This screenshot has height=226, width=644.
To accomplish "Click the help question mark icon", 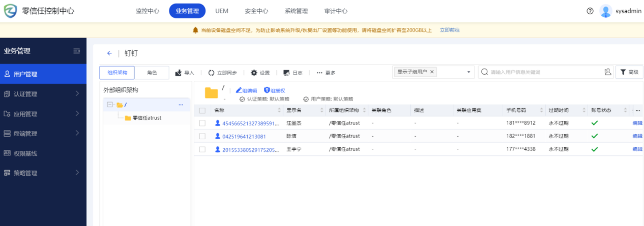I will click(x=590, y=11).
